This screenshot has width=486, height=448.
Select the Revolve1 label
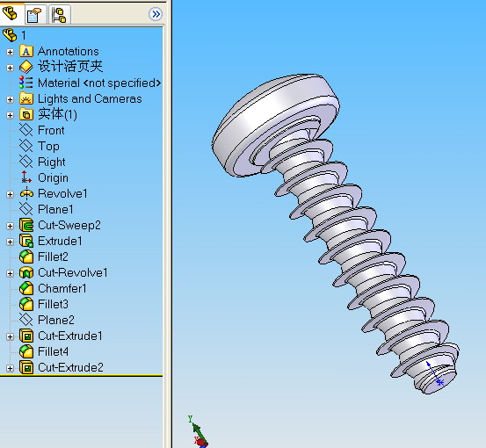(62, 193)
